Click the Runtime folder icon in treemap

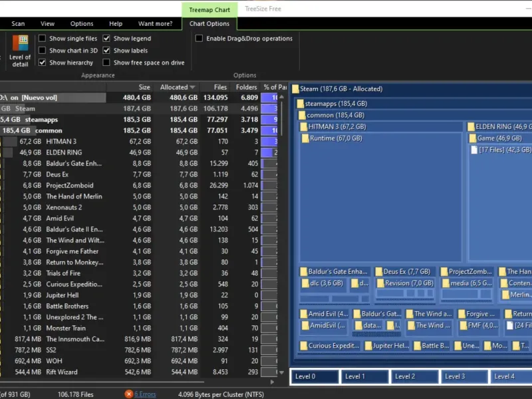click(305, 138)
